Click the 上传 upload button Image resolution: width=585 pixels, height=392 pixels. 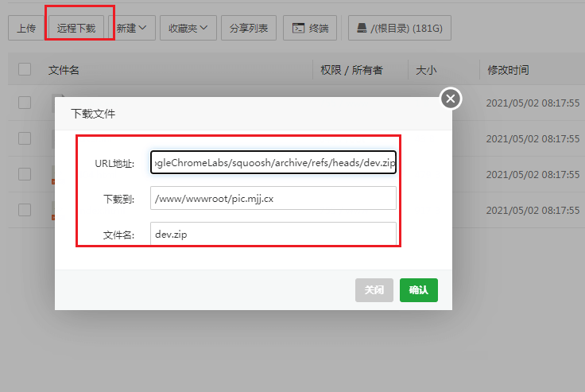(x=25, y=29)
